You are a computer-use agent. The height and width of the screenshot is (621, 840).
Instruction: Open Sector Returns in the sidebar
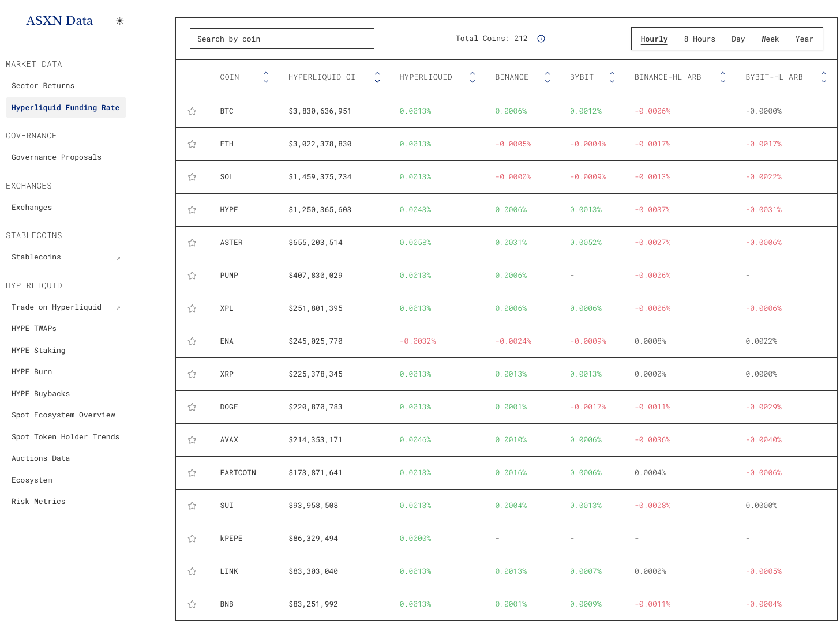[x=43, y=86]
